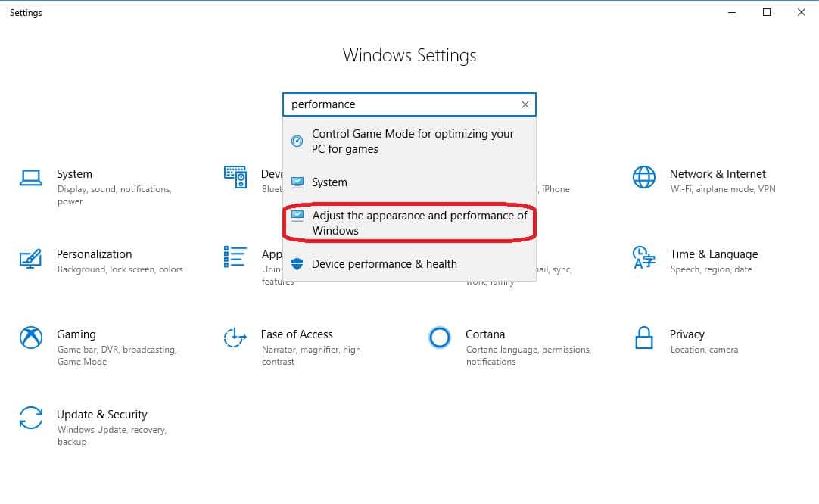Click 'Cortana language, permissions, notifications' text
The height and width of the screenshot is (504, 819).
[528, 356]
